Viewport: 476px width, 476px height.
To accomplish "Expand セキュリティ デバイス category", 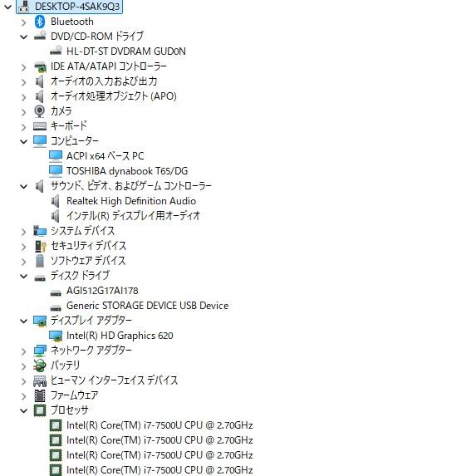I will pos(24,247).
